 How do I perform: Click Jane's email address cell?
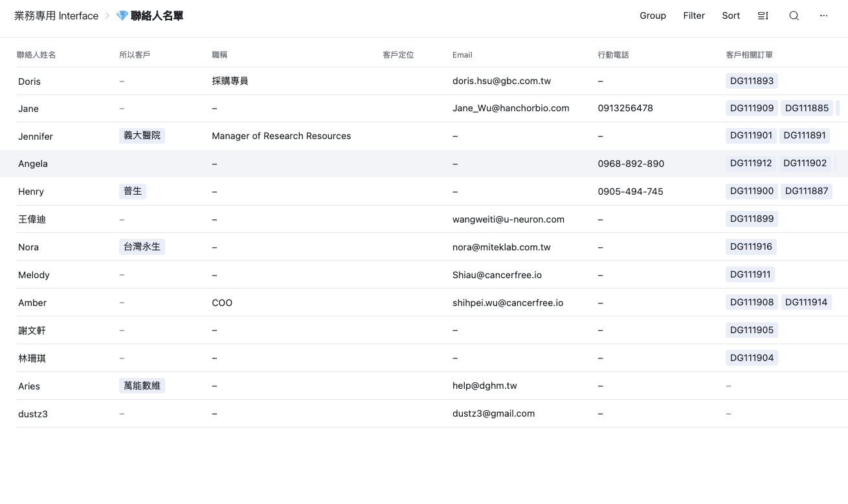pyautogui.click(x=511, y=109)
